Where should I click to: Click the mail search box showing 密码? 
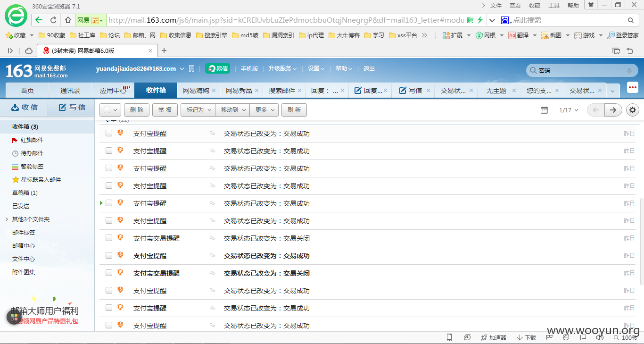tap(582, 71)
